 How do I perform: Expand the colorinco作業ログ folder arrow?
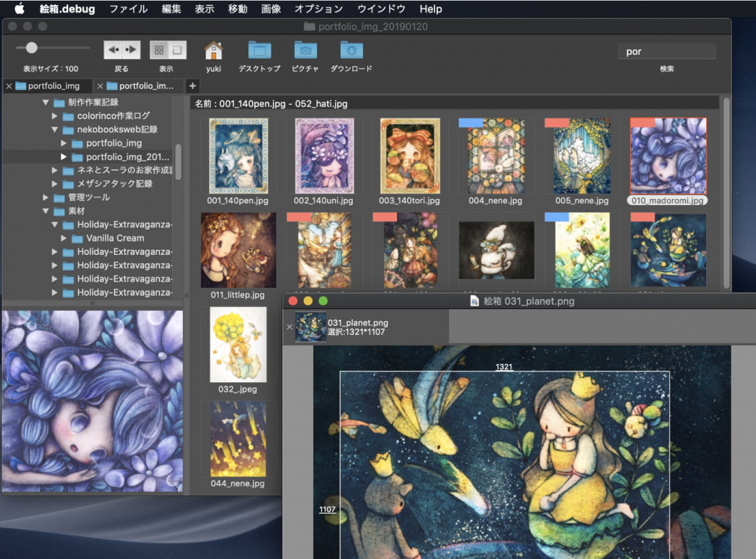click(x=55, y=116)
